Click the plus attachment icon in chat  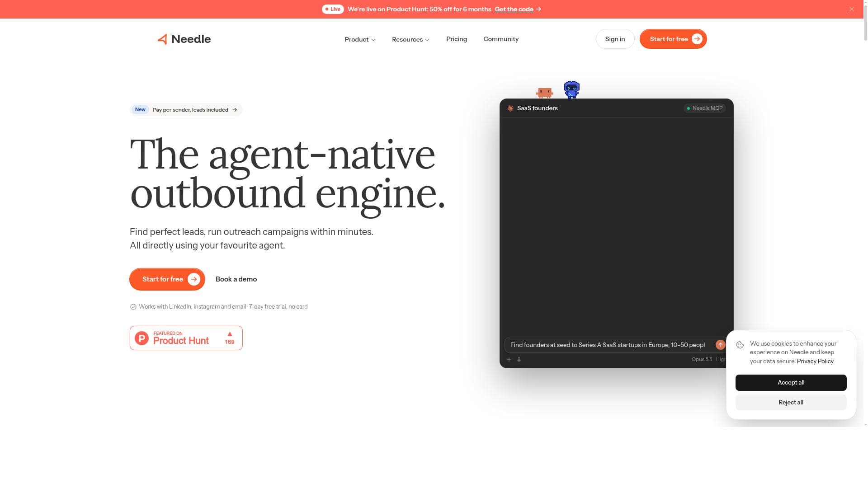coord(509,360)
